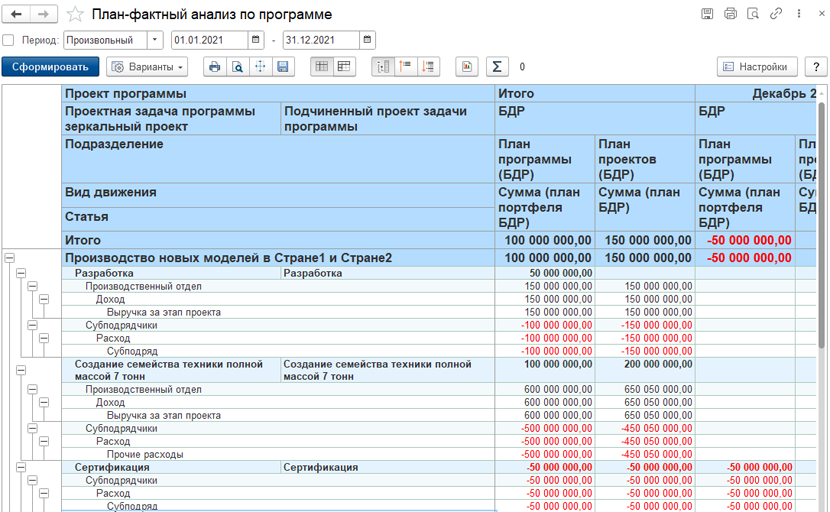Select the Итого row value -50 000 000,00

[x=745, y=240]
